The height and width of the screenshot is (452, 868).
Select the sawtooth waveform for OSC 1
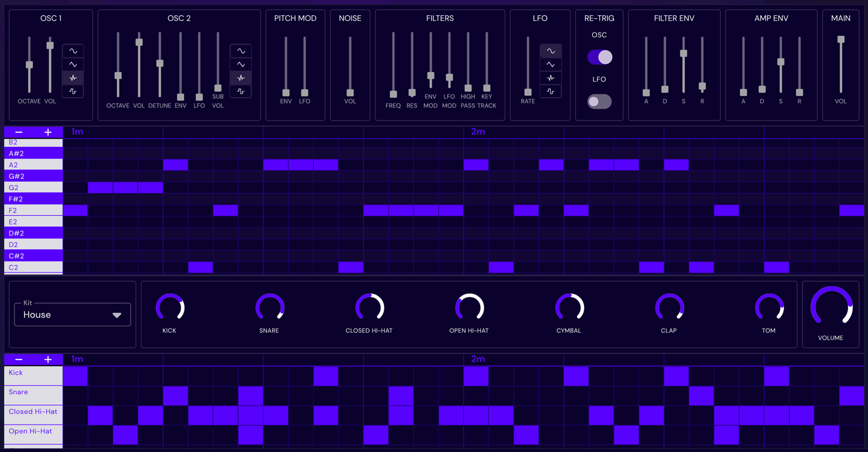73,78
